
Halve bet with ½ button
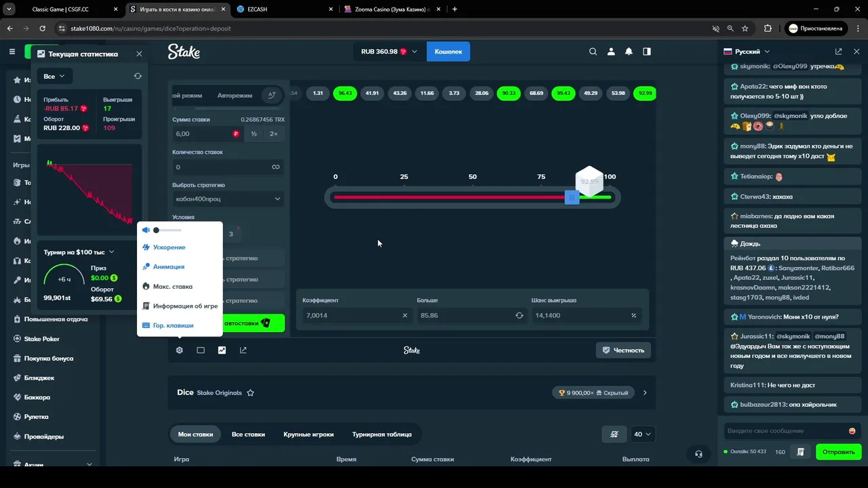(x=254, y=134)
